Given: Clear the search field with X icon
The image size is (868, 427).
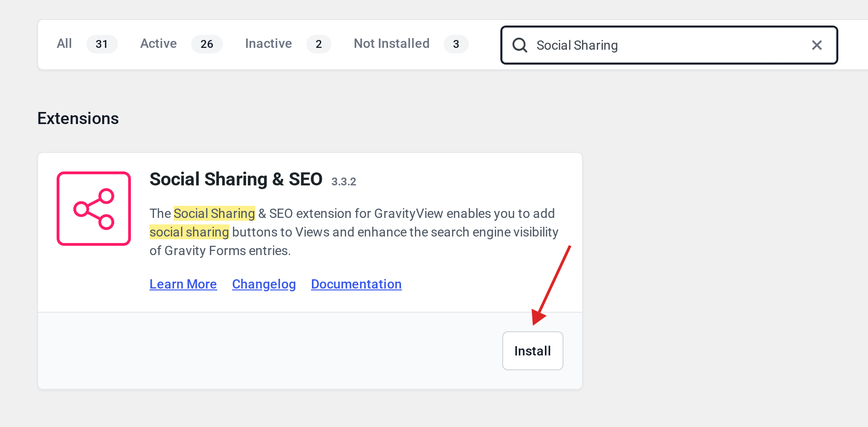Looking at the screenshot, I should (x=816, y=45).
